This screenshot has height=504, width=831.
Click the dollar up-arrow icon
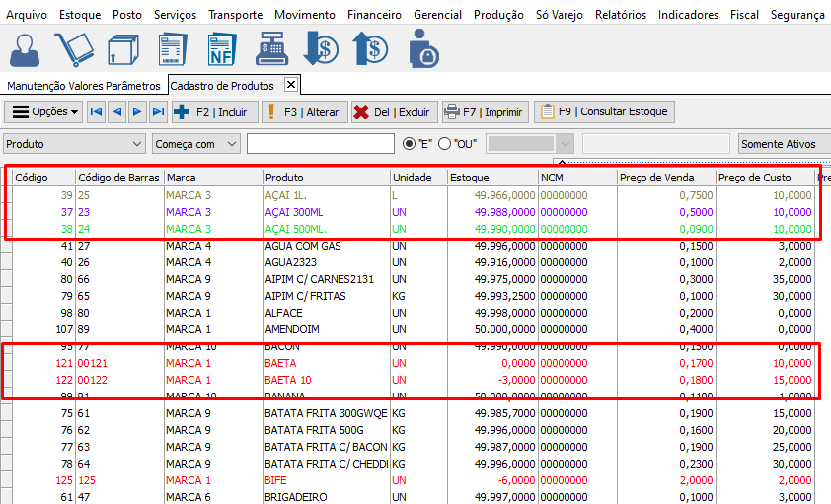point(371,48)
